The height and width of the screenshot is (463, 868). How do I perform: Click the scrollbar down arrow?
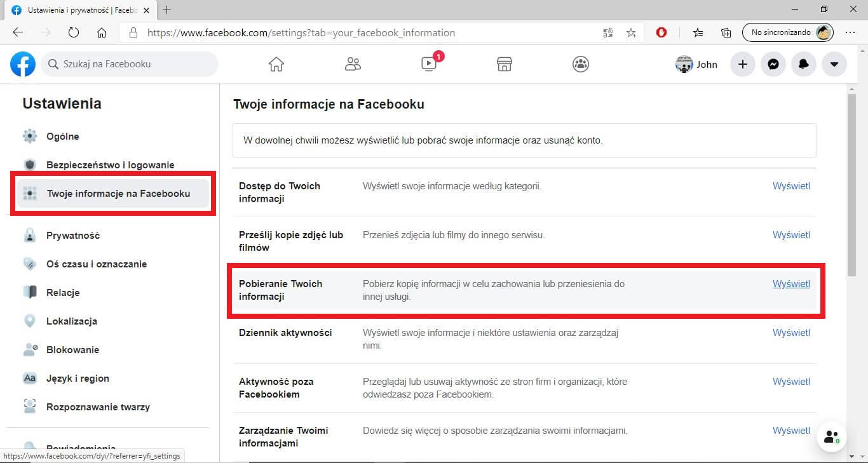(x=851, y=457)
